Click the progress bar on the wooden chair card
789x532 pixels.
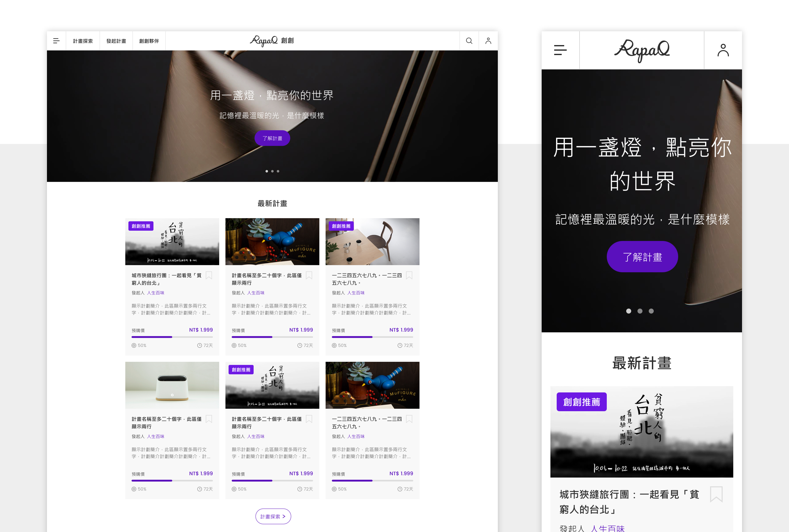coord(372,337)
